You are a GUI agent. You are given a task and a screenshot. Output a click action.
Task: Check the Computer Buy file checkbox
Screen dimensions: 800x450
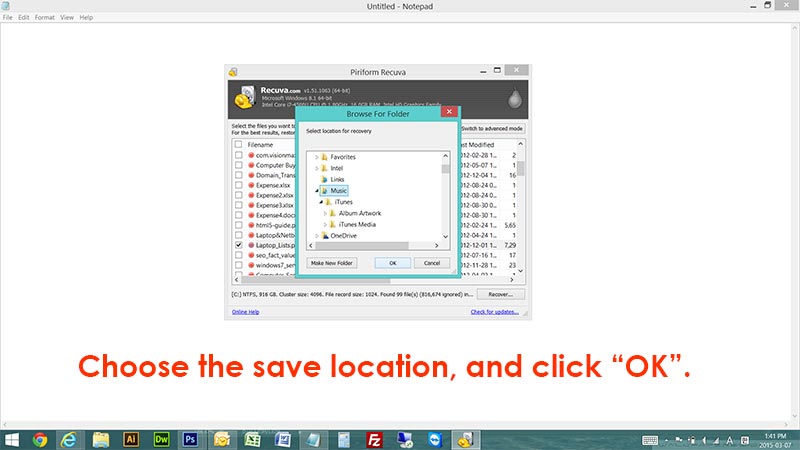point(238,165)
